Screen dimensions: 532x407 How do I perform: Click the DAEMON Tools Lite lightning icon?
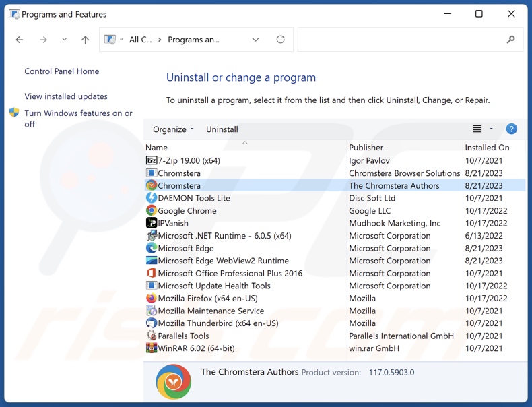(152, 198)
